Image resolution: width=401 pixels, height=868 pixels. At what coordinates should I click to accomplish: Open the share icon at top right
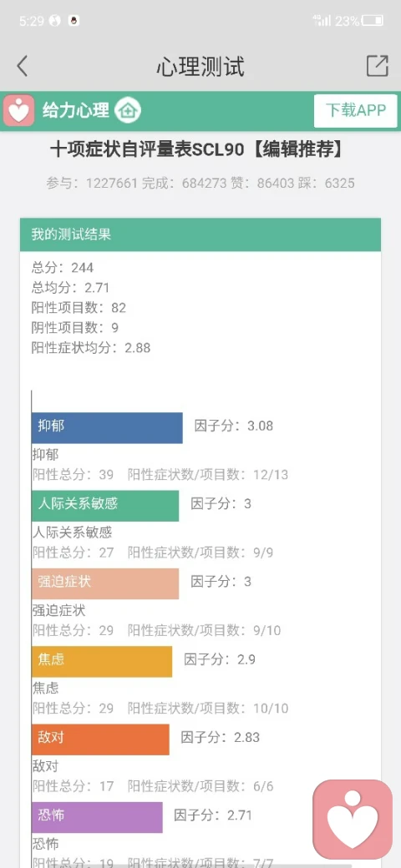click(377, 66)
